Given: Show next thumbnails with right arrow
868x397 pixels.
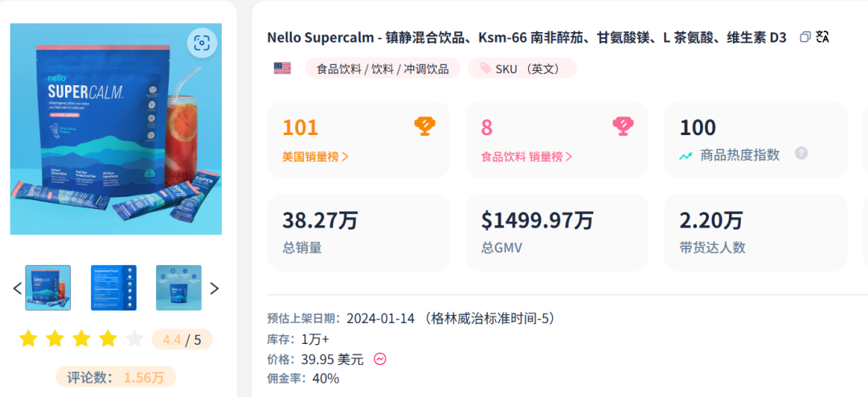Looking at the screenshot, I should 215,288.
